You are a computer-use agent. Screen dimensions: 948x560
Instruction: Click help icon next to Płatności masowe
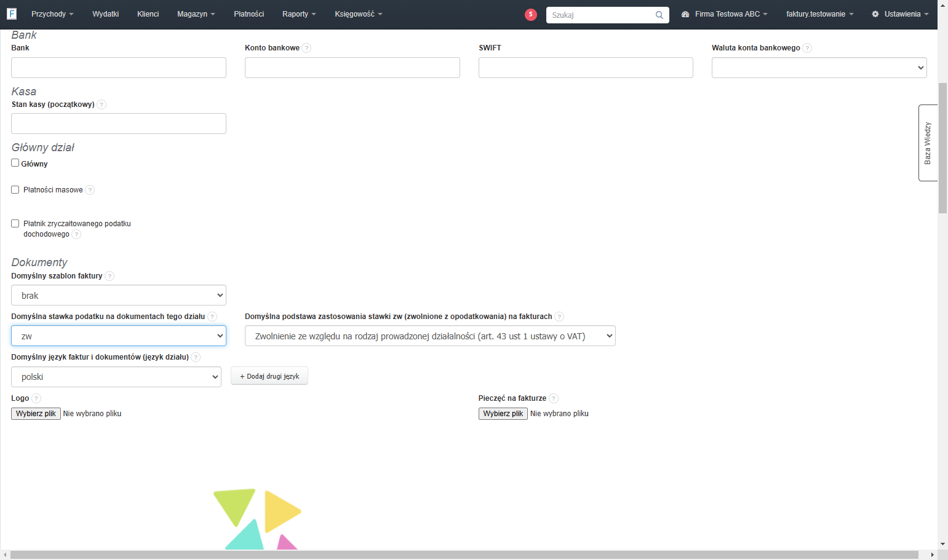(x=90, y=190)
